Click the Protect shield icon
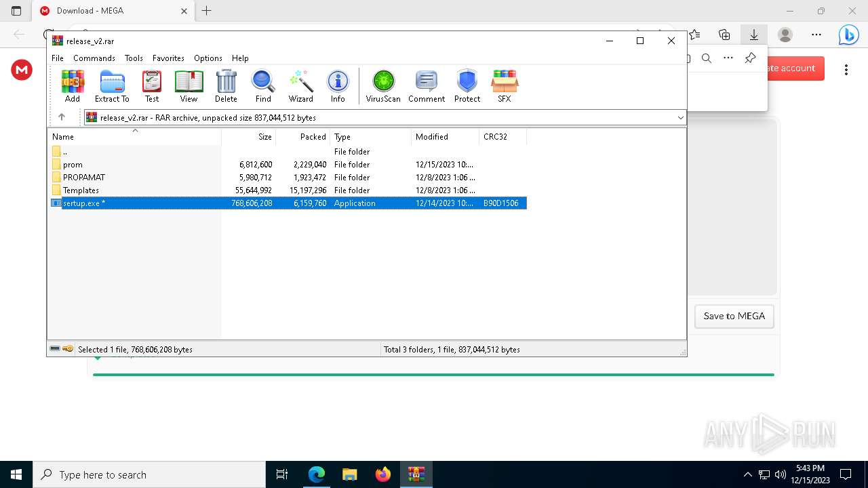The width and height of the screenshot is (868, 488). coord(467,86)
